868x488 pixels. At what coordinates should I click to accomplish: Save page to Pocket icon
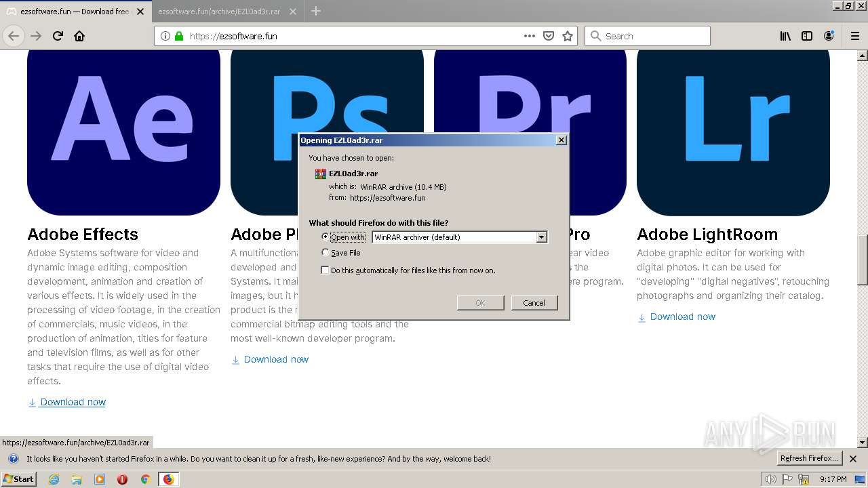pos(549,36)
